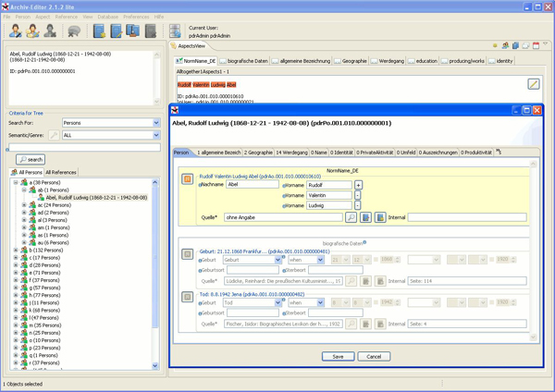This screenshot has width=555, height=392.
Task: Click the wrench icon beside Semantic/Genre
Action: 54,135
